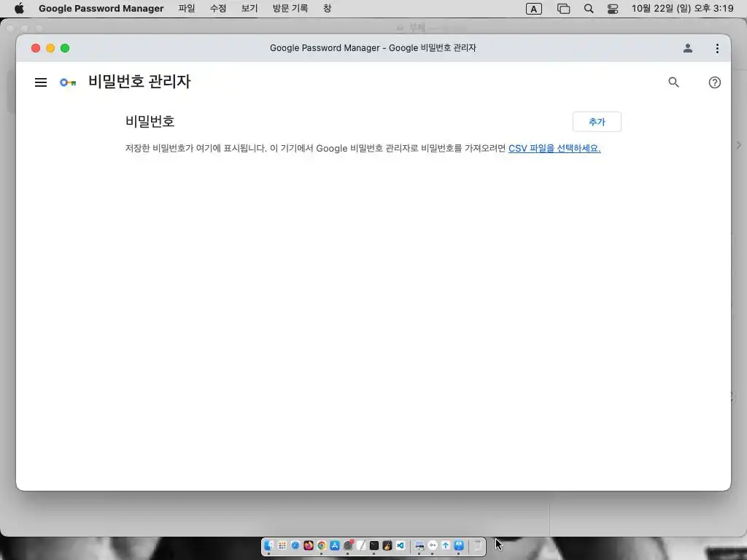Open Firefox from the Dock
The height and width of the screenshot is (560, 747).
[x=309, y=545]
